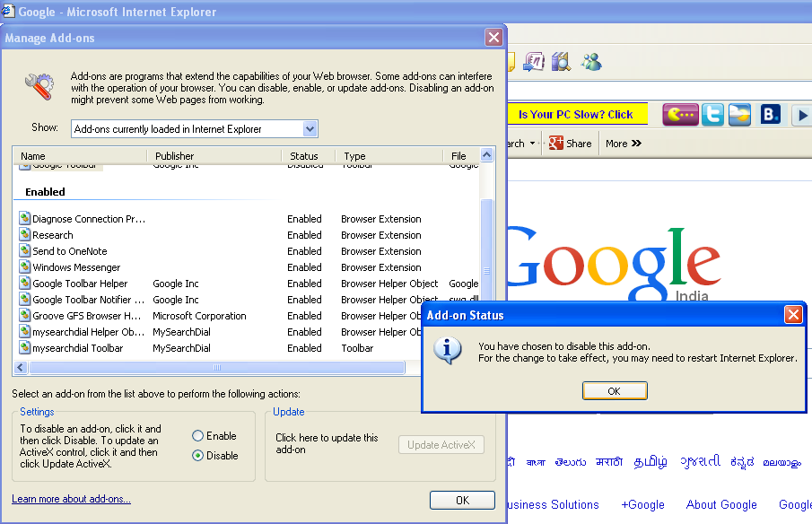Open the Learn more about add-ons link
The width and height of the screenshot is (812, 524).
coord(71,499)
